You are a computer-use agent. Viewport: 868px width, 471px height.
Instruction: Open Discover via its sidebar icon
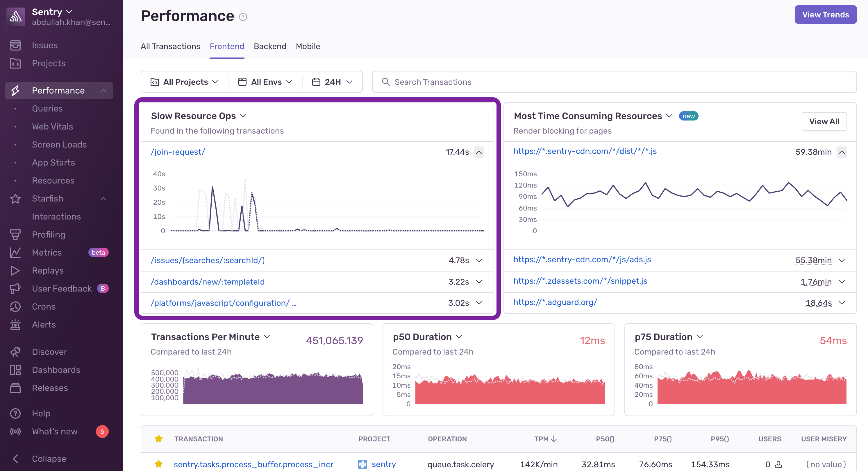click(x=15, y=351)
